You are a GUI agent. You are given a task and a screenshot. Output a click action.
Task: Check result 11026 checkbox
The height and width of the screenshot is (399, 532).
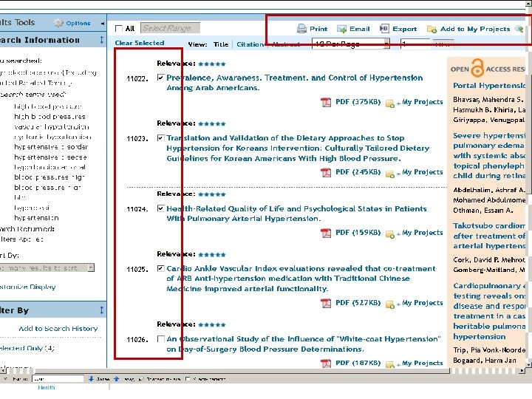click(161, 339)
